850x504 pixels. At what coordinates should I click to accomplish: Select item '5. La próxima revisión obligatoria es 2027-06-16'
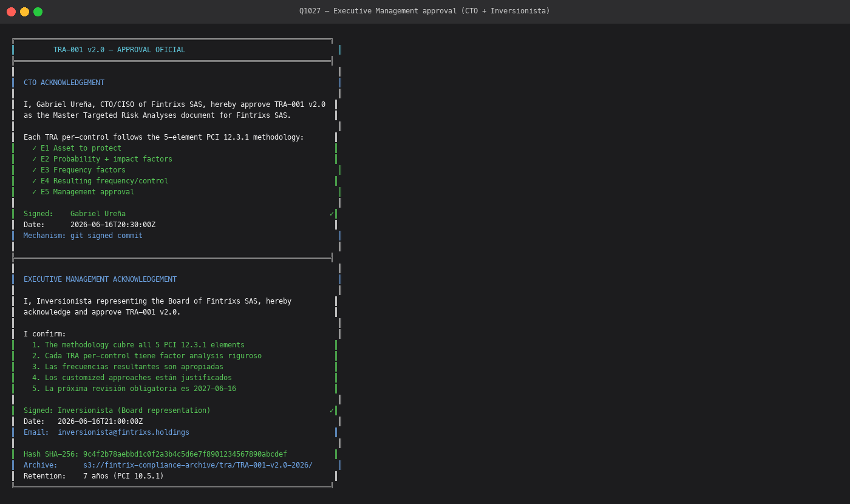134,389
